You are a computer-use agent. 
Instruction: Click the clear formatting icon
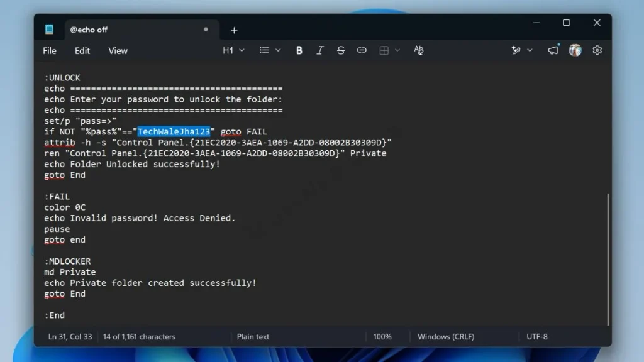(x=418, y=50)
